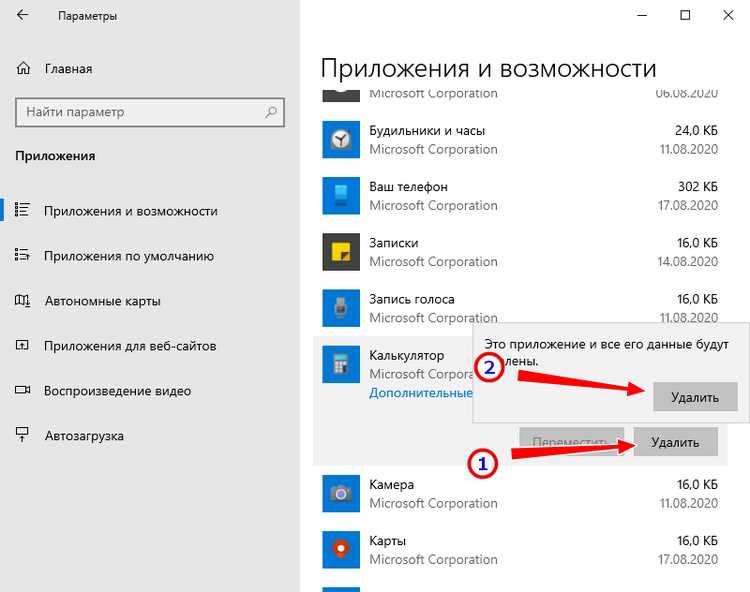Click the 24,0 КБ size value
Viewport: 750px width, 592px height.
pyautogui.click(x=696, y=130)
